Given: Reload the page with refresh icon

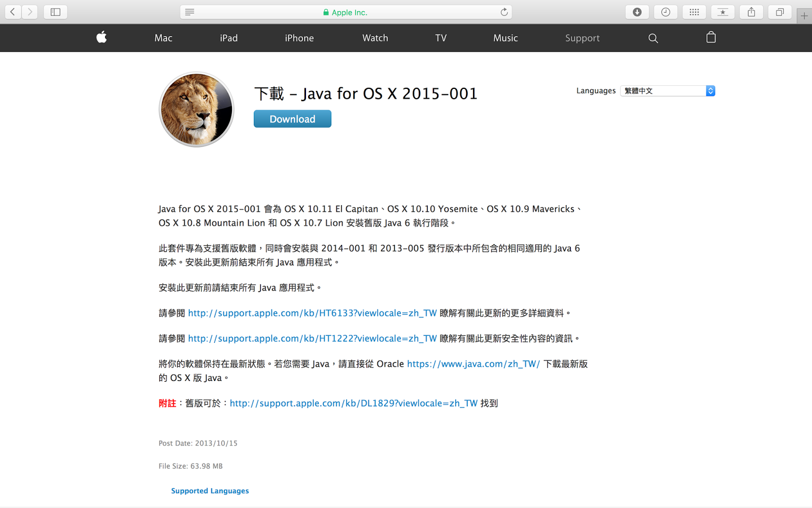Looking at the screenshot, I should 504,12.
